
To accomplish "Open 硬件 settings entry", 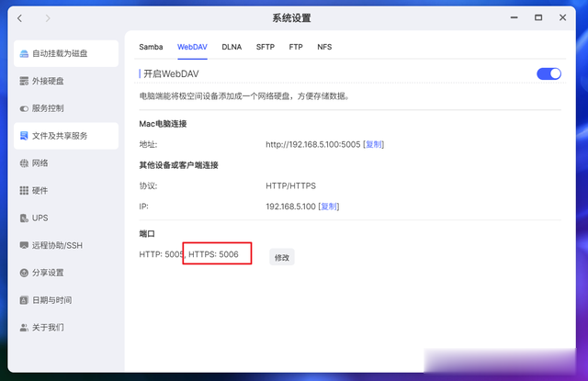I will click(66, 191).
